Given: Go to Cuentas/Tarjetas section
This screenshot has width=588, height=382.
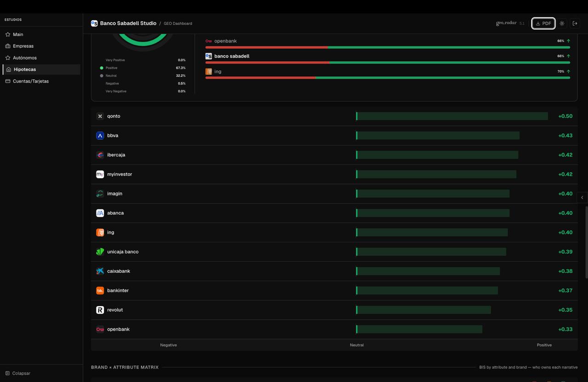Looking at the screenshot, I should (x=30, y=81).
